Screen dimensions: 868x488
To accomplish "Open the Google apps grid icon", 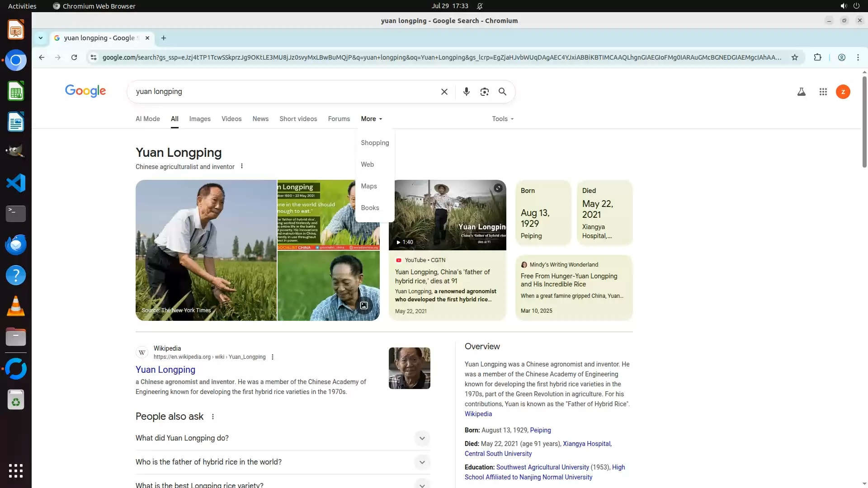I will pos(823,92).
